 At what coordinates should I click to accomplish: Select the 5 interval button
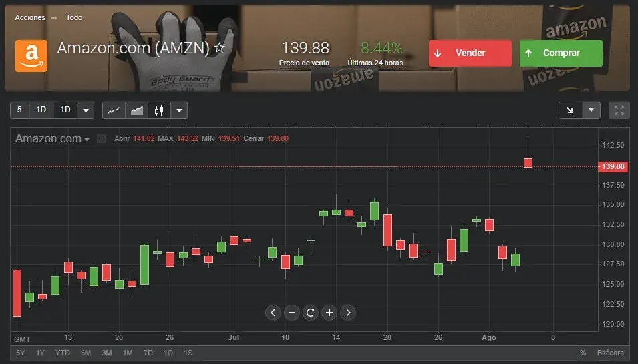pos(19,110)
